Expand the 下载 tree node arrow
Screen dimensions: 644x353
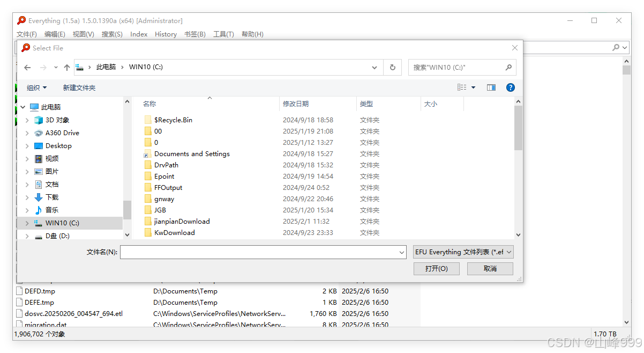(27, 197)
